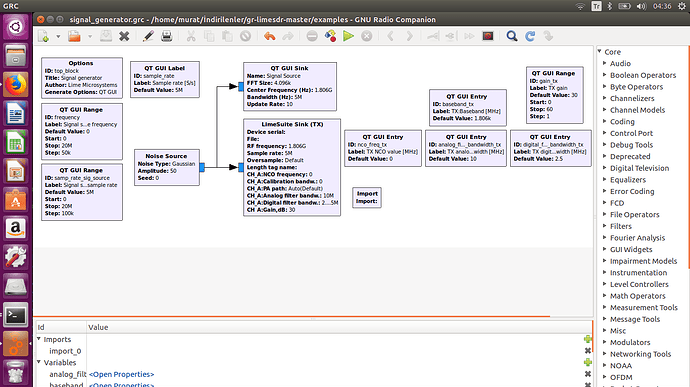
Task: Open the new flow graph type dropdown arrow
Action: click(58, 37)
